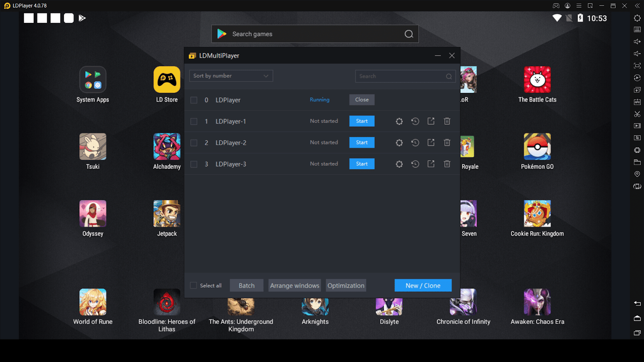Start the LDPlayer-1 instance
Screen dimensions: 644x362
[362, 121]
